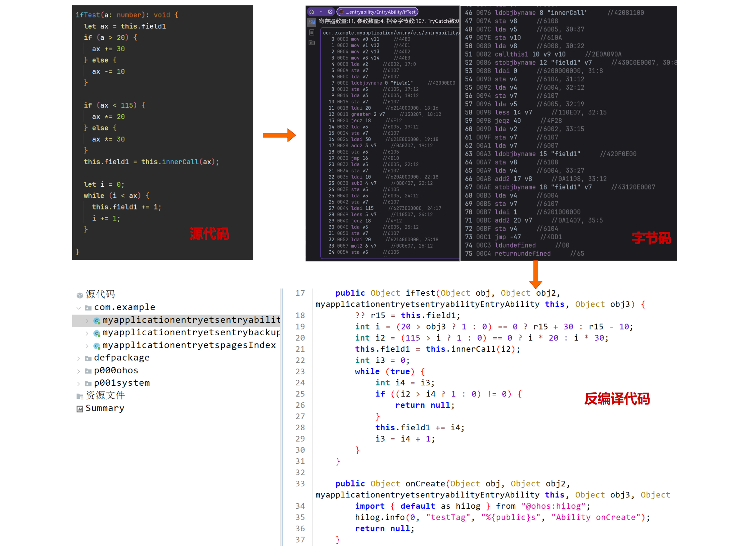Switch to ASM view sidebar icon
This screenshot has width=756, height=551.
[312, 22]
